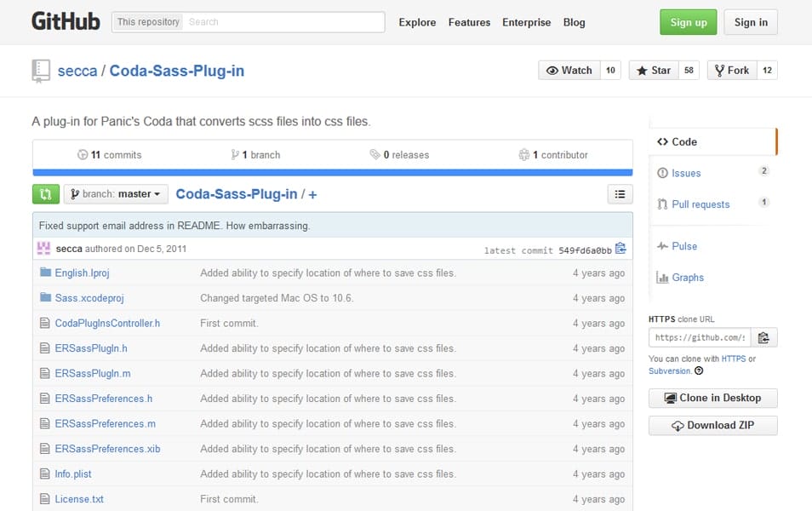Image resolution: width=812 pixels, height=511 pixels.
Task: Expand the Subversion info popup
Action: click(x=699, y=370)
